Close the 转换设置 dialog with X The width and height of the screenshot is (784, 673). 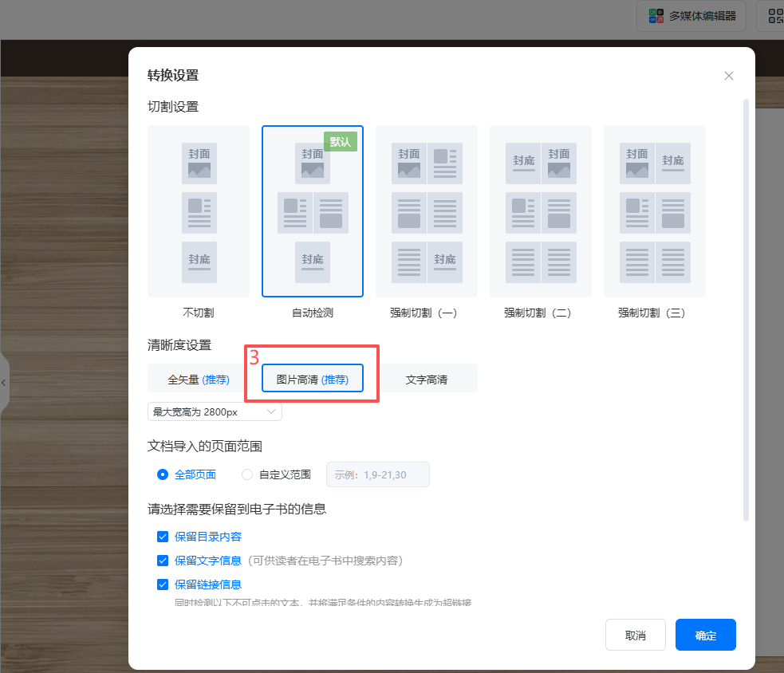click(x=728, y=76)
